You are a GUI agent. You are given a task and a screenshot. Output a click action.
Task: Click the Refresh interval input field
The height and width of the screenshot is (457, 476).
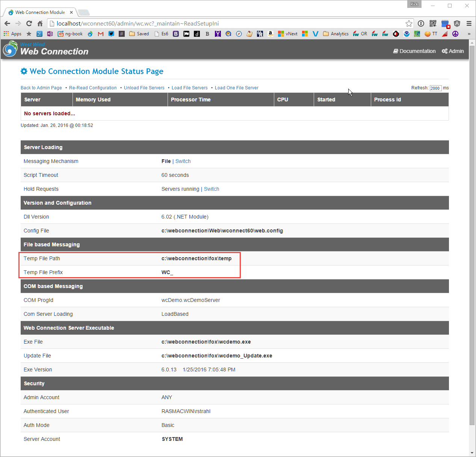pos(435,88)
